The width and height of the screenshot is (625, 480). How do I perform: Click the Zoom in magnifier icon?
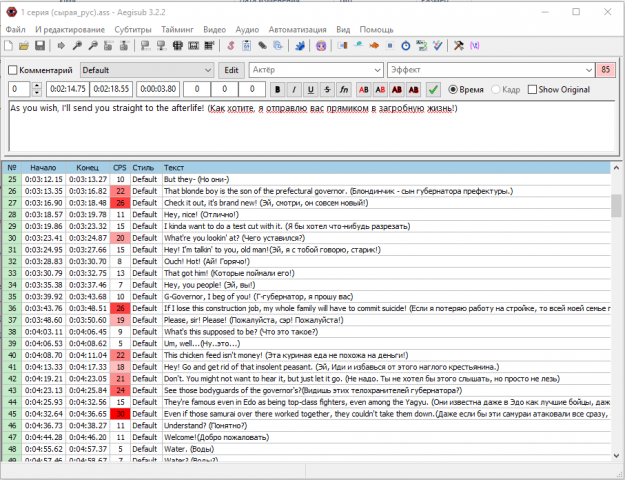(77, 46)
